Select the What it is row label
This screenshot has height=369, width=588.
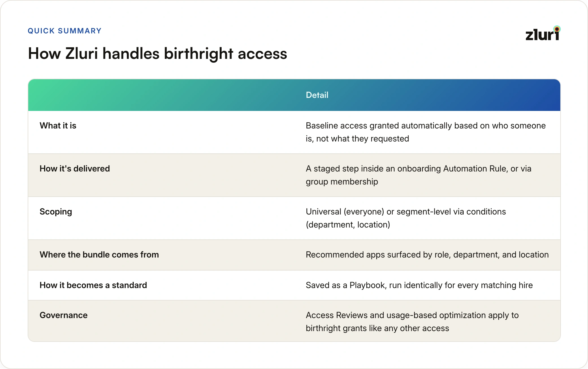(x=58, y=126)
